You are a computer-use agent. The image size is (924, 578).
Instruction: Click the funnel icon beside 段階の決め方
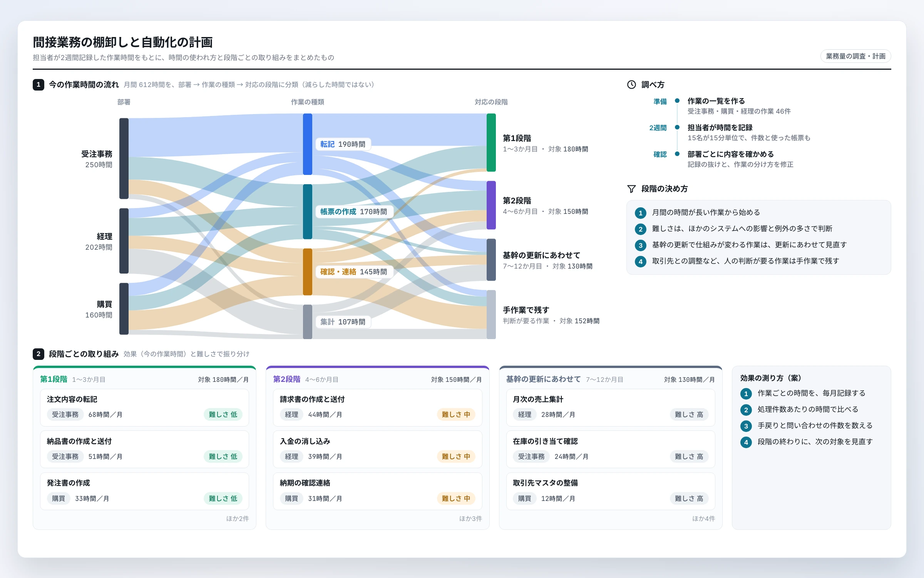coord(631,189)
